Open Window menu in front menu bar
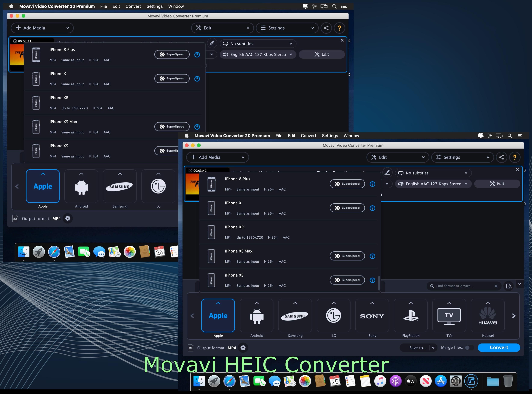 (351, 136)
